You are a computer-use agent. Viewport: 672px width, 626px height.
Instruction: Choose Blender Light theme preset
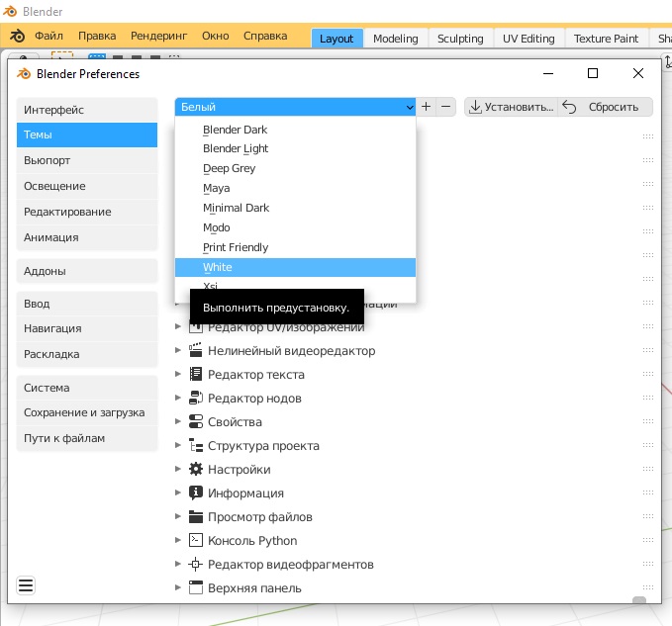pos(295,148)
